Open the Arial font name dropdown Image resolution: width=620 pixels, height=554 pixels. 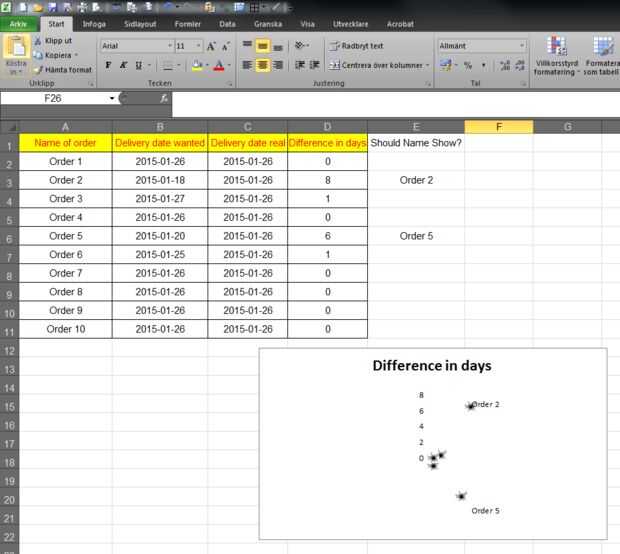[170, 46]
